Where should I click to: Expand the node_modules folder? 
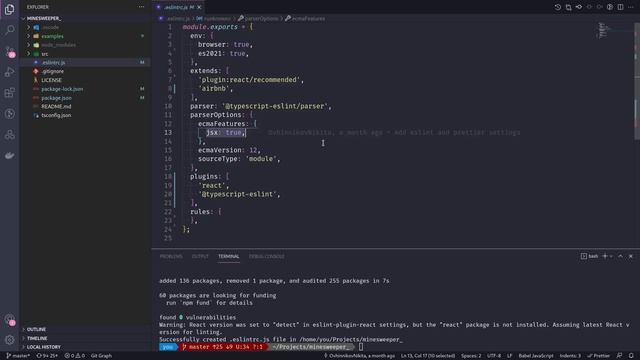58,45
